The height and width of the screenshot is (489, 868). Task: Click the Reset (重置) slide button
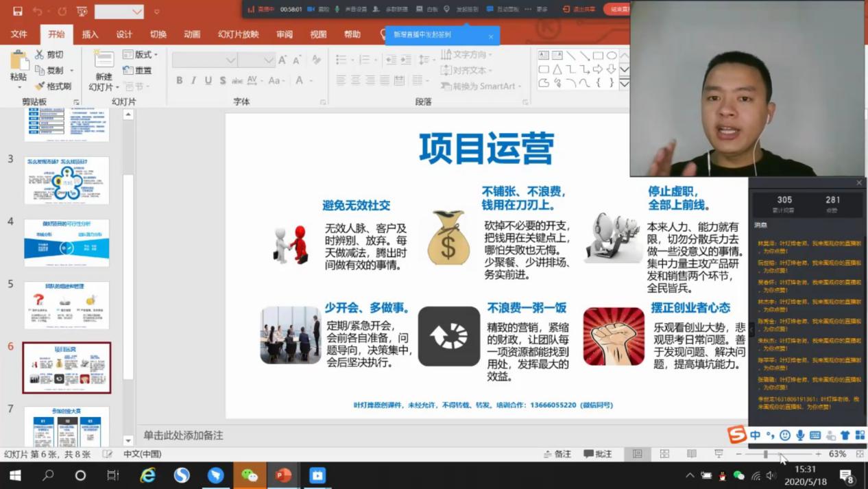pos(138,71)
